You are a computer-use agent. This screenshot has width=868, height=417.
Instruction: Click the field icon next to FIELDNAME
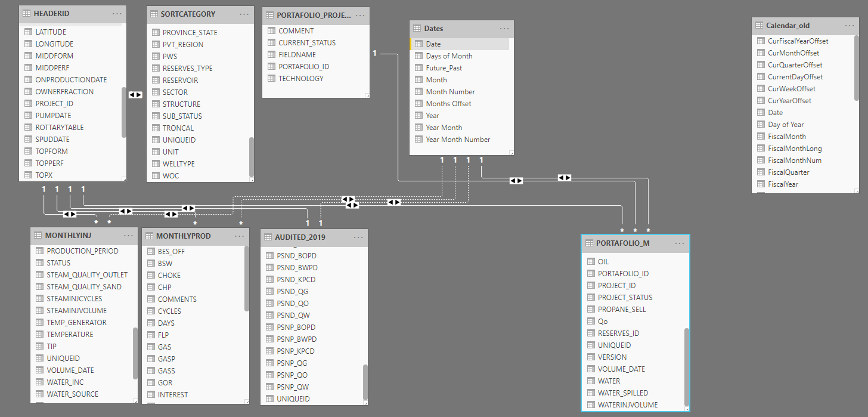pyautogui.click(x=271, y=54)
